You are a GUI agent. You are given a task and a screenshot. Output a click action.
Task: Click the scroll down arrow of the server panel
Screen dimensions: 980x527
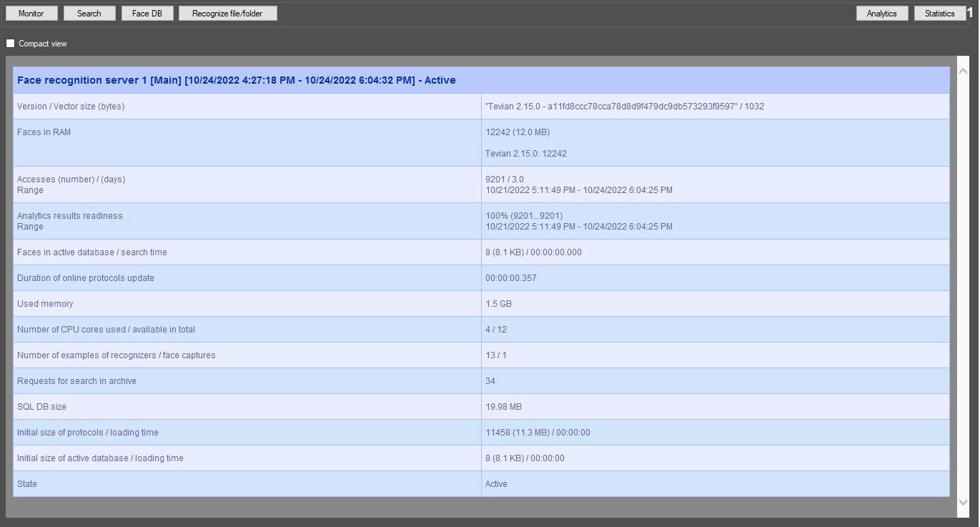tap(962, 502)
